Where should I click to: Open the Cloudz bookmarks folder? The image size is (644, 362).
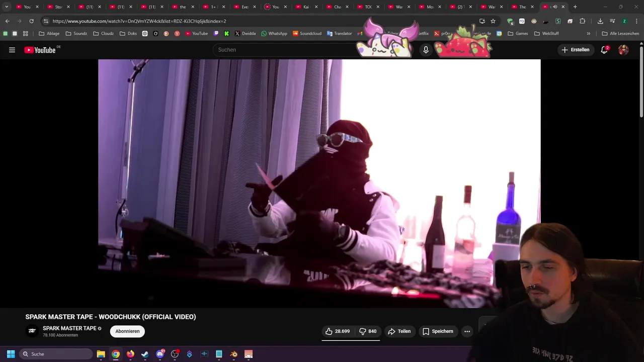click(x=103, y=34)
